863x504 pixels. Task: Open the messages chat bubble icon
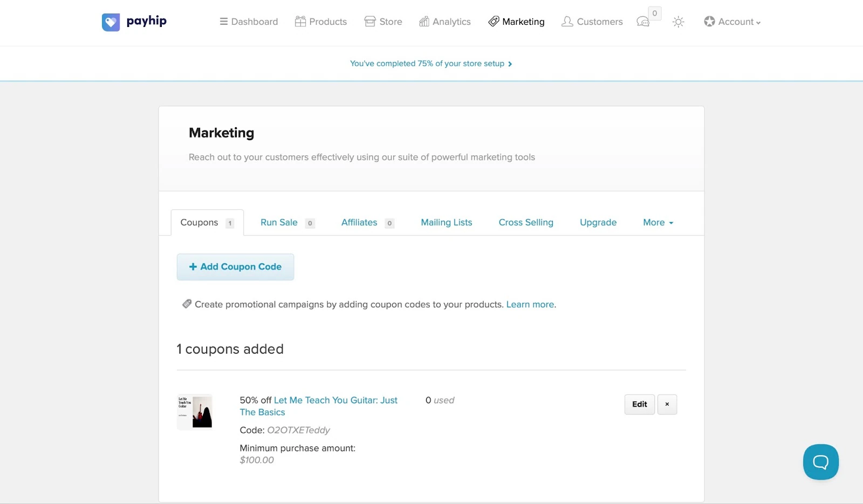(643, 22)
